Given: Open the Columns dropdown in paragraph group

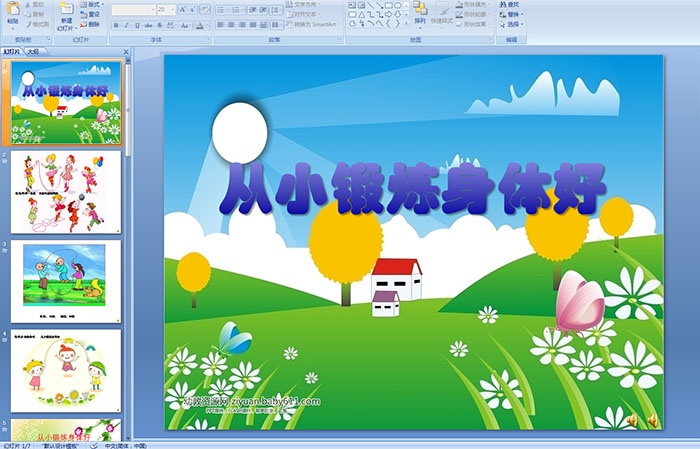Looking at the screenshot, I should click(277, 25).
